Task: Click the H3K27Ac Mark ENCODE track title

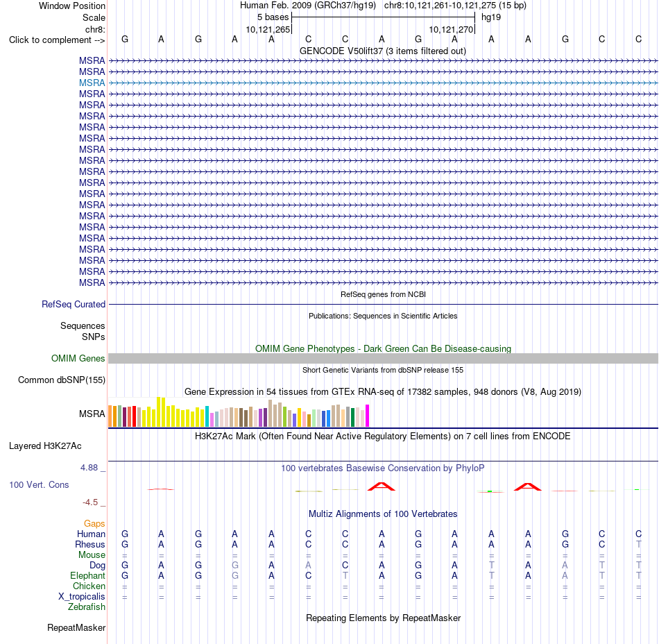Action: tap(383, 436)
